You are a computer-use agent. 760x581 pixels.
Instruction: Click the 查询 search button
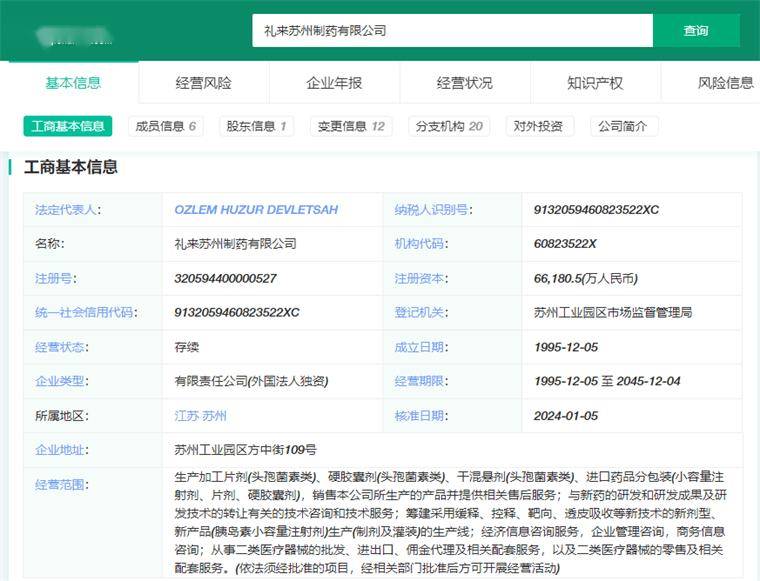click(x=696, y=31)
